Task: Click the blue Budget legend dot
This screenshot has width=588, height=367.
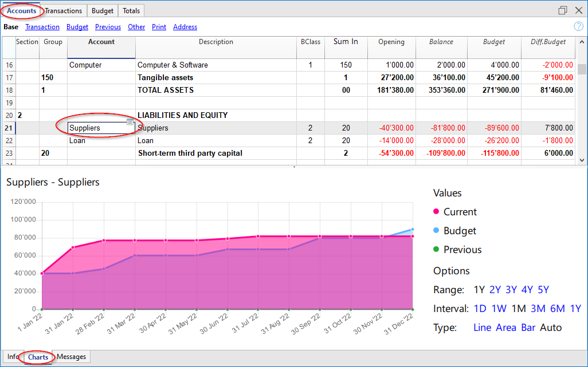Action: pyautogui.click(x=436, y=231)
